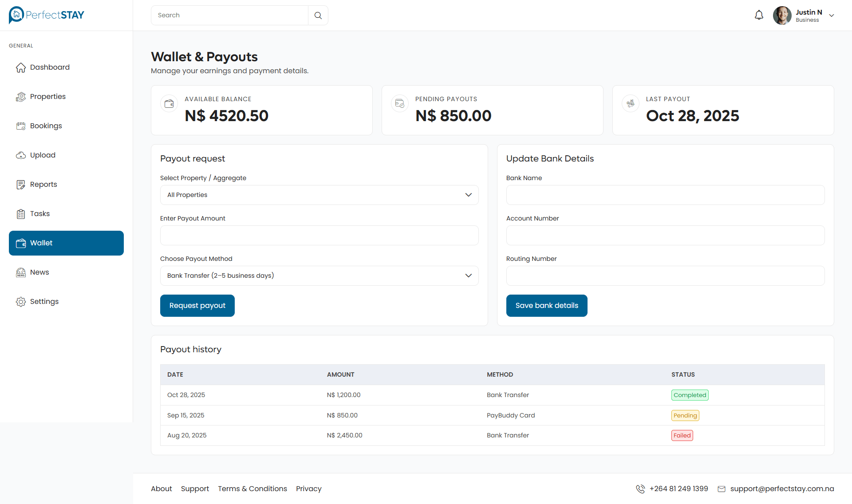The image size is (852, 504).
Task: Open Settings from the sidebar
Action: click(x=44, y=301)
